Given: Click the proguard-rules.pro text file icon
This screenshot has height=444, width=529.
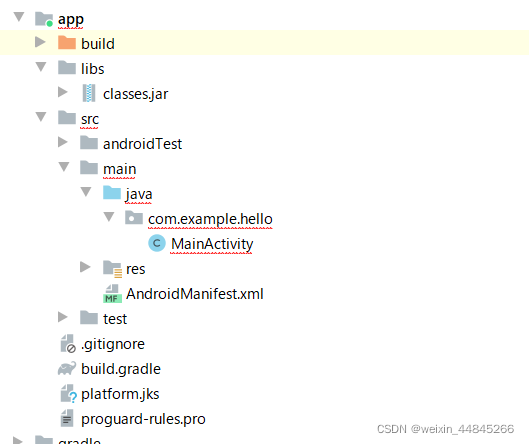Looking at the screenshot, I should pos(67,418).
